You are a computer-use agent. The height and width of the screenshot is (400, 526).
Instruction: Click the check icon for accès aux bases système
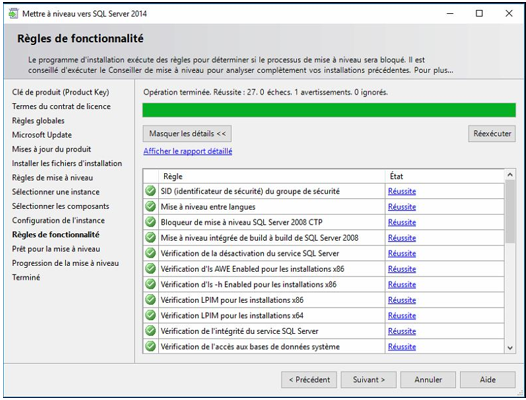(151, 346)
